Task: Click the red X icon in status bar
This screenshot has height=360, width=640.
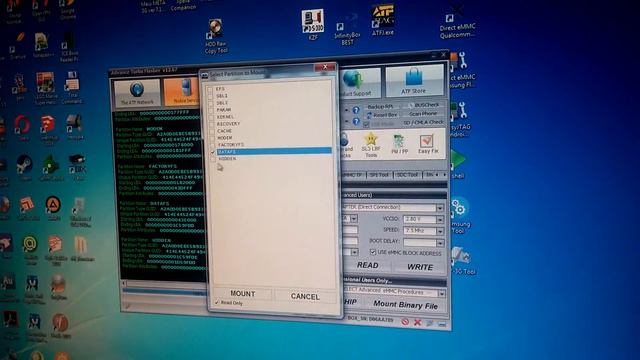Action: click(418, 322)
